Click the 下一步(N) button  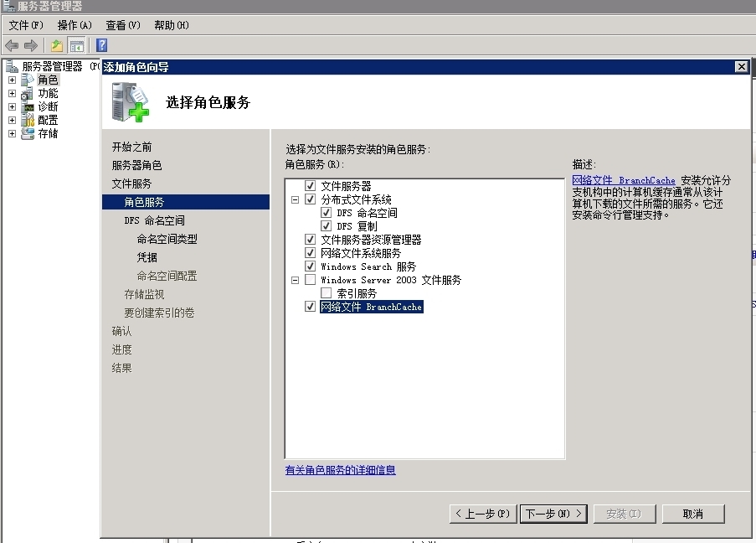click(553, 514)
